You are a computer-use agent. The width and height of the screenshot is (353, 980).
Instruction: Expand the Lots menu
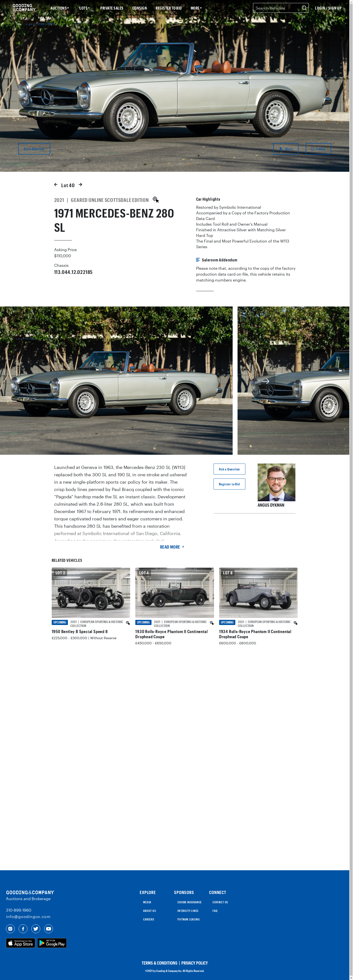pos(85,8)
